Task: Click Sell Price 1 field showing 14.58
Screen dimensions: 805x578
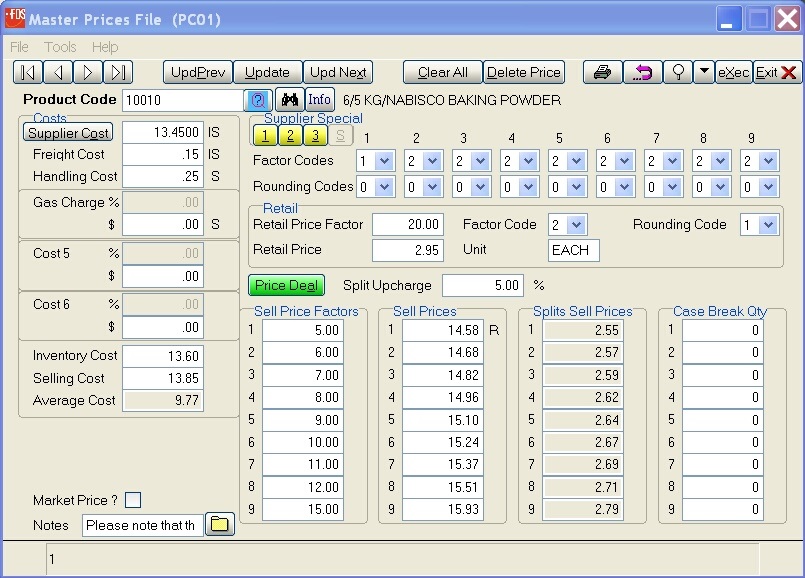Action: point(443,330)
